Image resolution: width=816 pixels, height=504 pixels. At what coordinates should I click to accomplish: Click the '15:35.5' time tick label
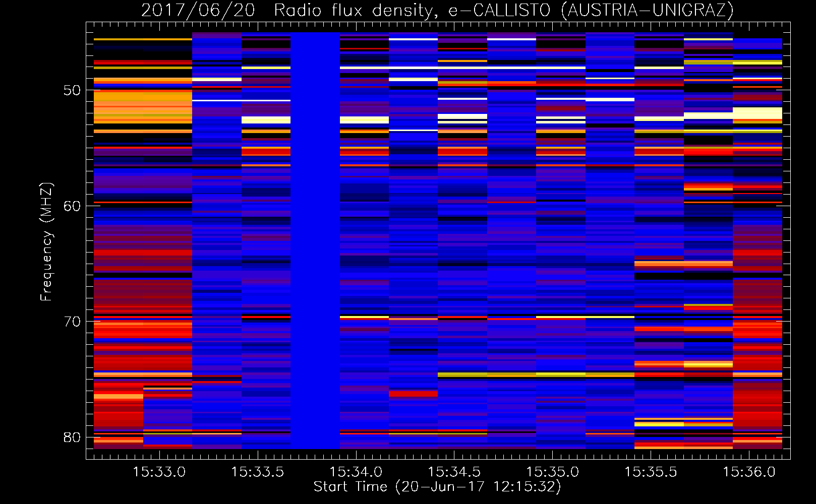pos(651,472)
